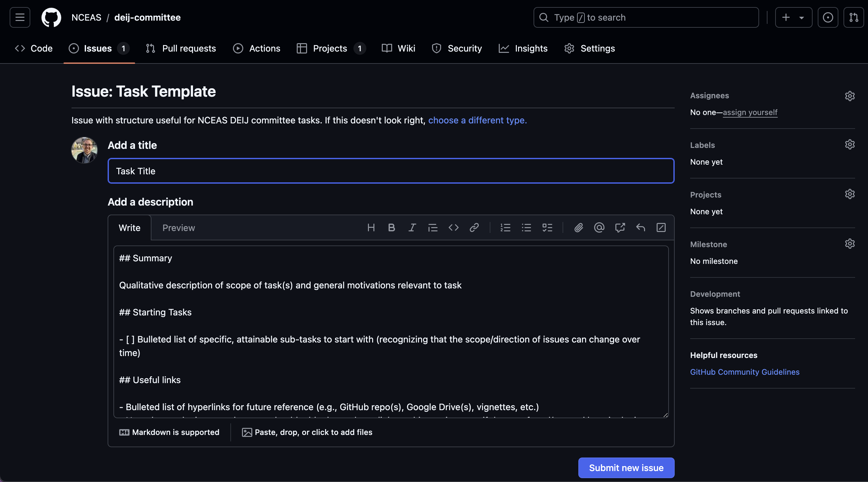Insert a saved reply
Image resolution: width=868 pixels, height=482 pixels.
pos(641,227)
